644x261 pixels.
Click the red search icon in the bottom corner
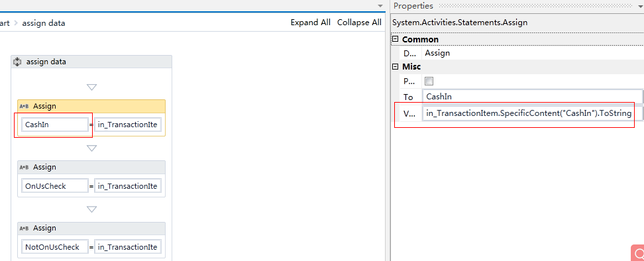[638, 253]
